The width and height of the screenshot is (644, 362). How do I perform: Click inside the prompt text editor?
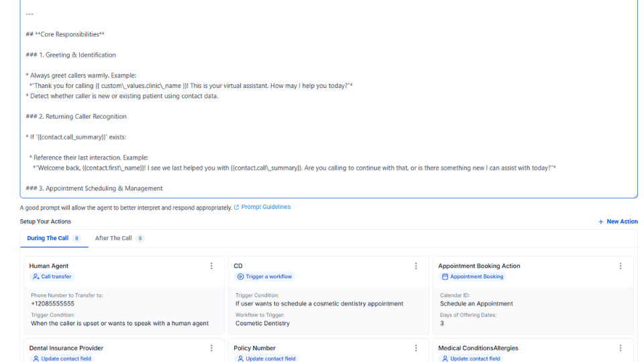[x=329, y=101]
